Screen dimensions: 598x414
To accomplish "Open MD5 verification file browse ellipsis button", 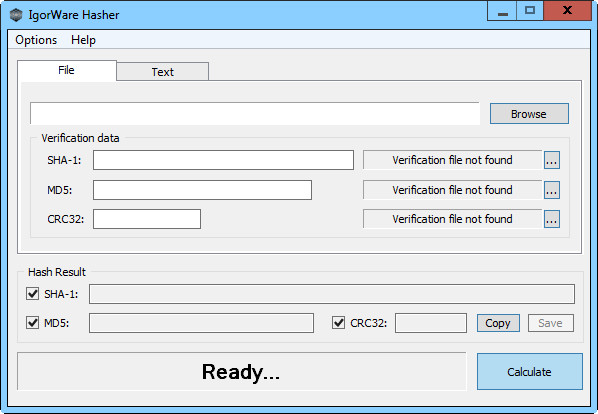I will [551, 190].
